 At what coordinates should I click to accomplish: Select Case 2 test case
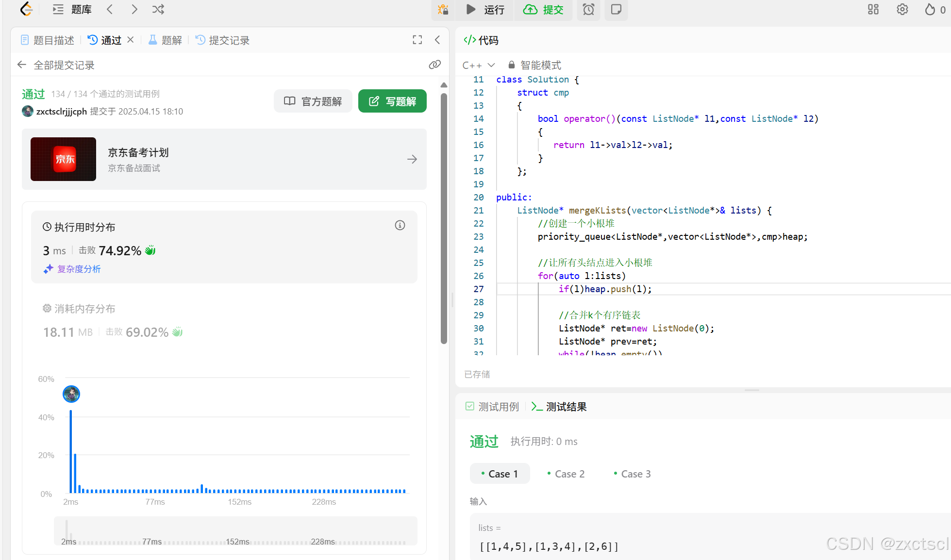(x=566, y=474)
